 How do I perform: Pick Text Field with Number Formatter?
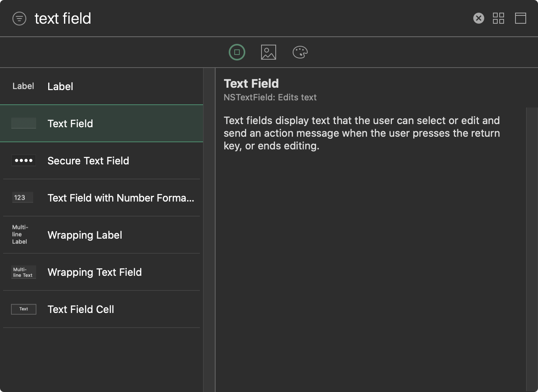[120, 198]
